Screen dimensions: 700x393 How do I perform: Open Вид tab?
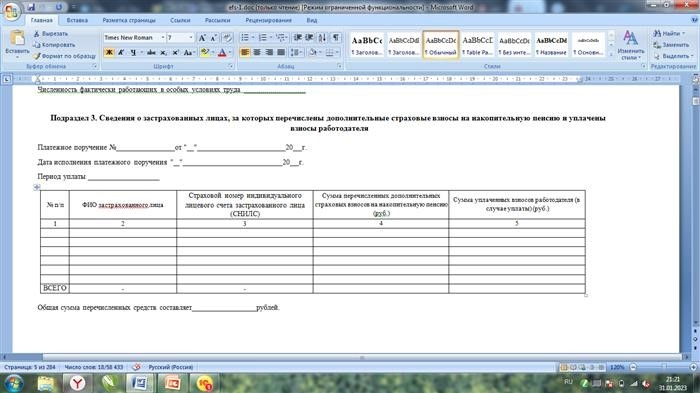coord(312,20)
